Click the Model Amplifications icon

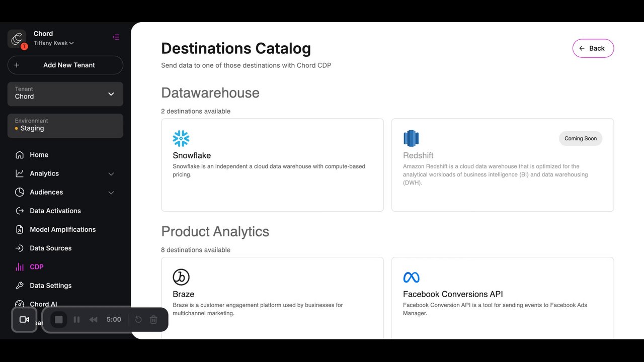pyautogui.click(x=20, y=229)
